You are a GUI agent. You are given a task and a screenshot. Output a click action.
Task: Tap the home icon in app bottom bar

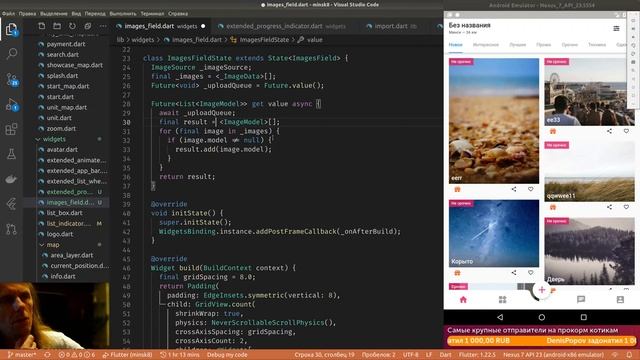[x=463, y=300]
